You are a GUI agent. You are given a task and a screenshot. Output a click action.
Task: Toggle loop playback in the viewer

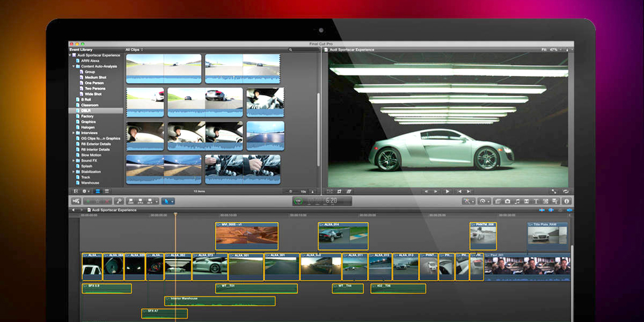click(565, 191)
